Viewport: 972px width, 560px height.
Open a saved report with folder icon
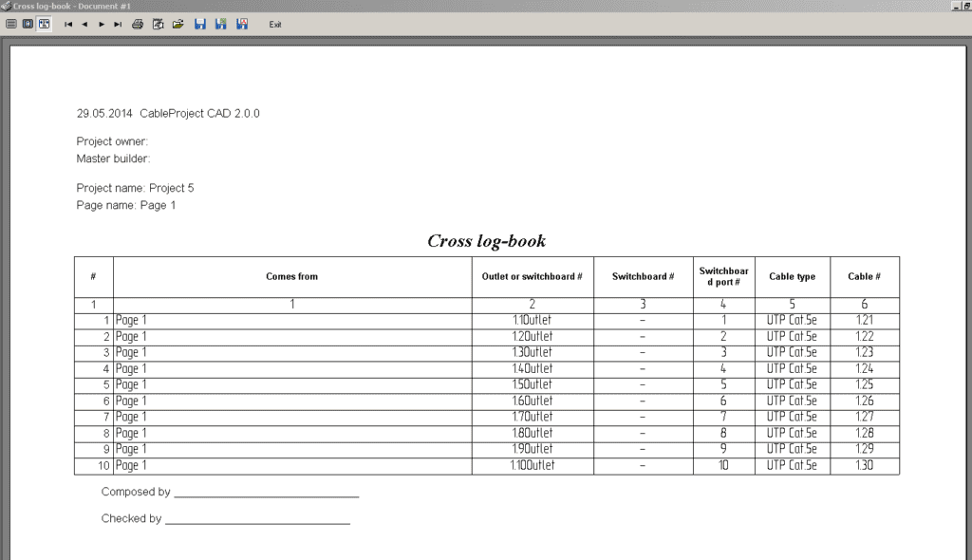(178, 24)
